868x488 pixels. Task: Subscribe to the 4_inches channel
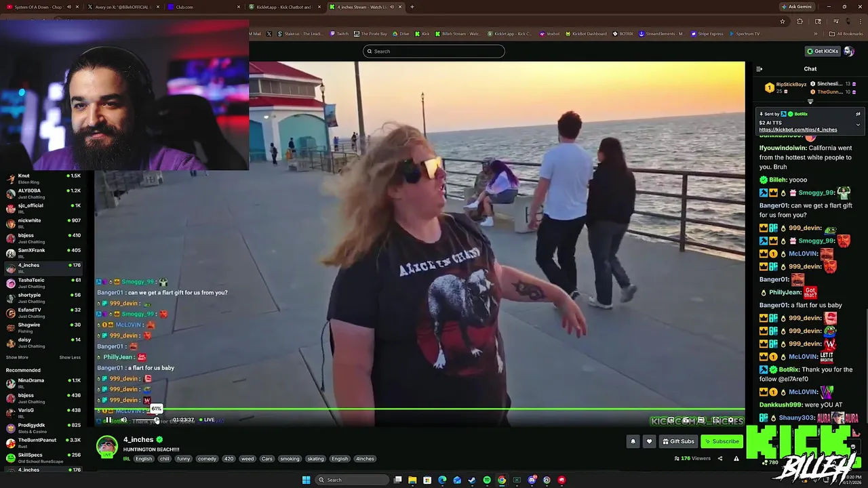tap(722, 441)
